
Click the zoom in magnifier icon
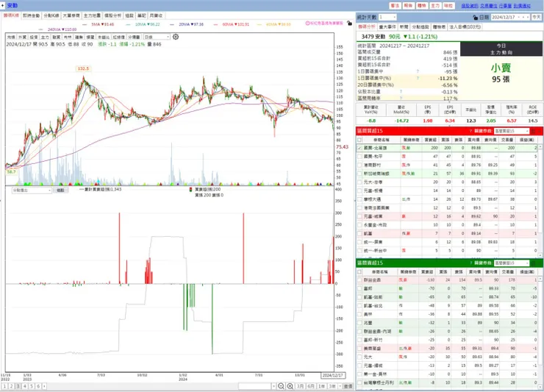coord(290,386)
